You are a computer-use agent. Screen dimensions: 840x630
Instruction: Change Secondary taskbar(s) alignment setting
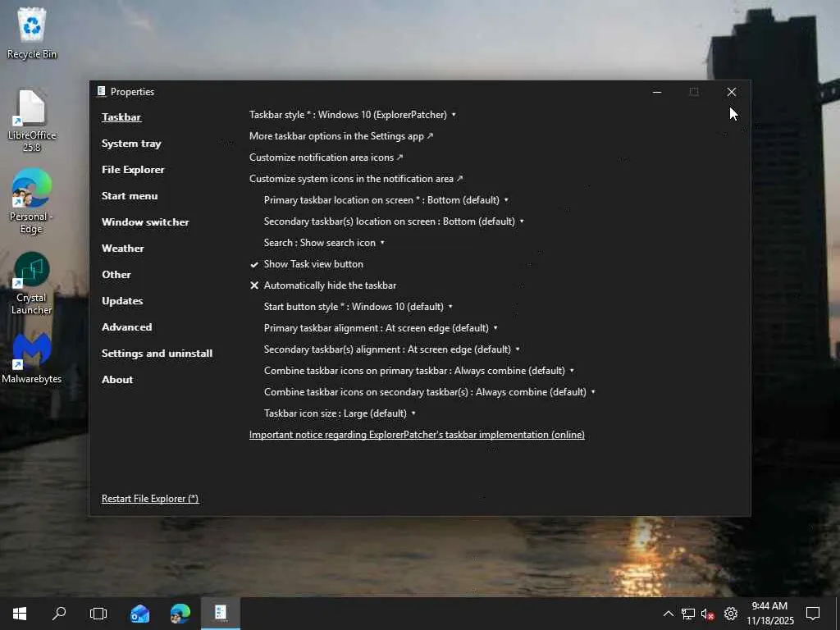coord(391,349)
